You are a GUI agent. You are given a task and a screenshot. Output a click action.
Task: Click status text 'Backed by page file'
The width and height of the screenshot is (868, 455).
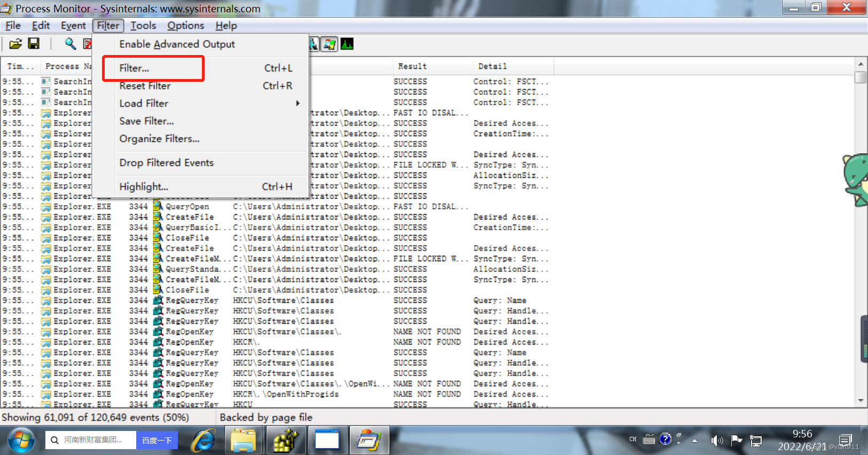click(266, 418)
